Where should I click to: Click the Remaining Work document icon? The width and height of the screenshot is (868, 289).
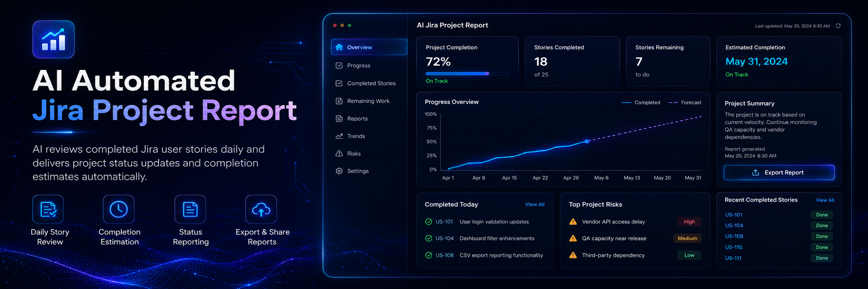pos(339,101)
